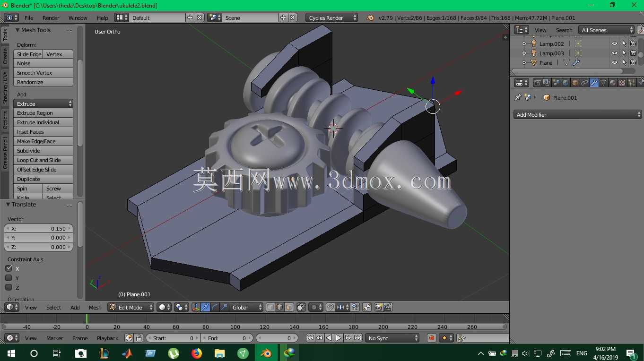Click the OpenGL render image camera icon
The height and width of the screenshot is (361, 644).
point(378,307)
